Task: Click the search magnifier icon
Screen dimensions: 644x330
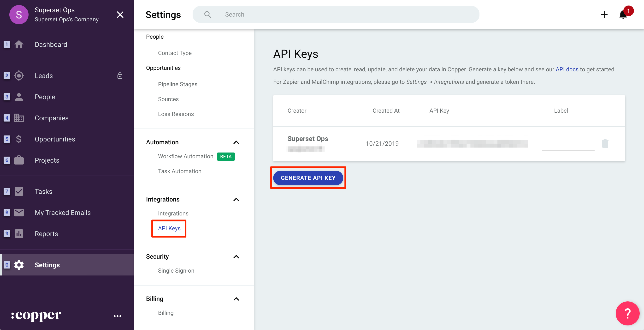Action: click(x=207, y=14)
